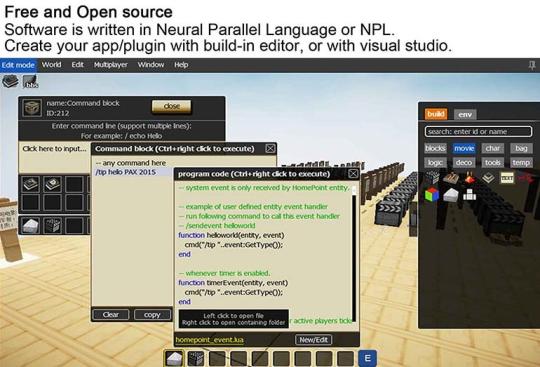This screenshot has width=540, height=367.
Task: Click the '-- whenever timer is enabled.' comment
Action: [225, 273]
